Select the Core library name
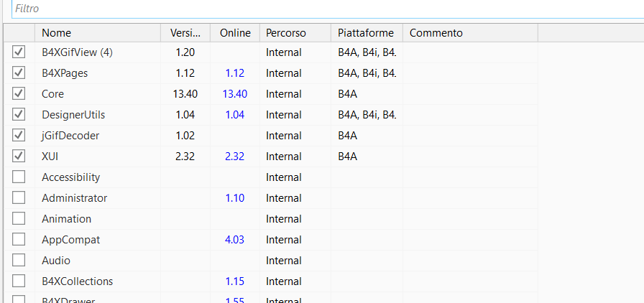The width and height of the screenshot is (644, 303). (x=53, y=94)
